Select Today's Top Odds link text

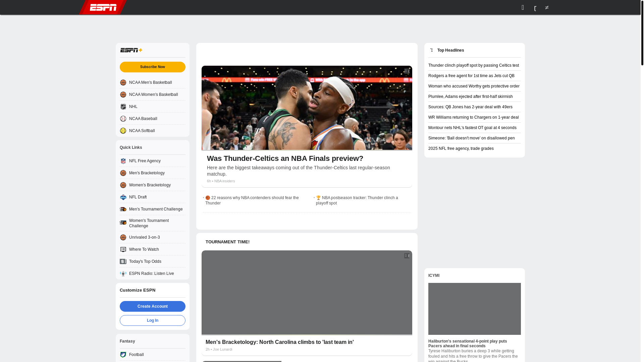[145, 261]
